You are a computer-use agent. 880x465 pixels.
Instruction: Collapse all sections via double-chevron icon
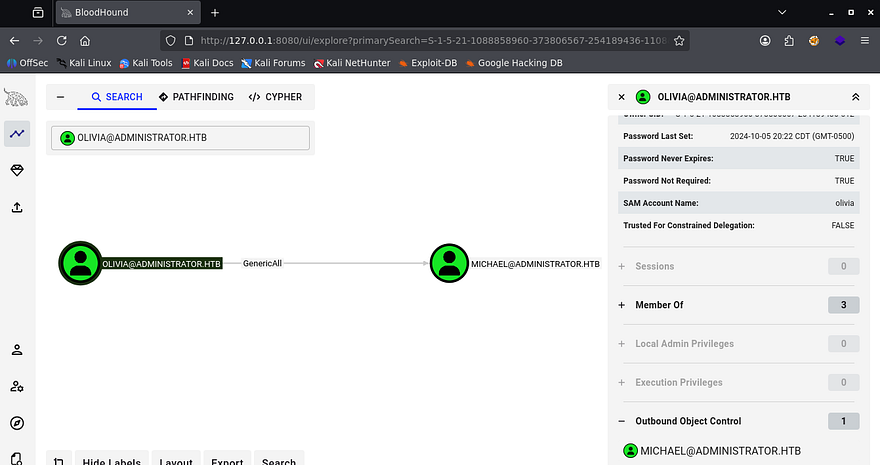pos(855,97)
